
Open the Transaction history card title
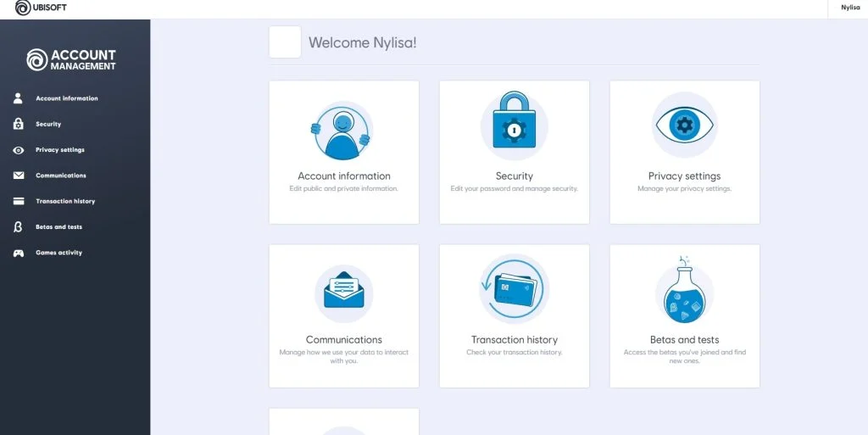[515, 340]
